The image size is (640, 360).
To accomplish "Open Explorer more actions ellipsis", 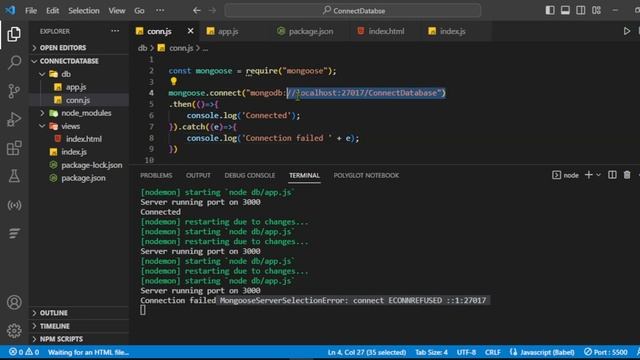I will [115, 31].
